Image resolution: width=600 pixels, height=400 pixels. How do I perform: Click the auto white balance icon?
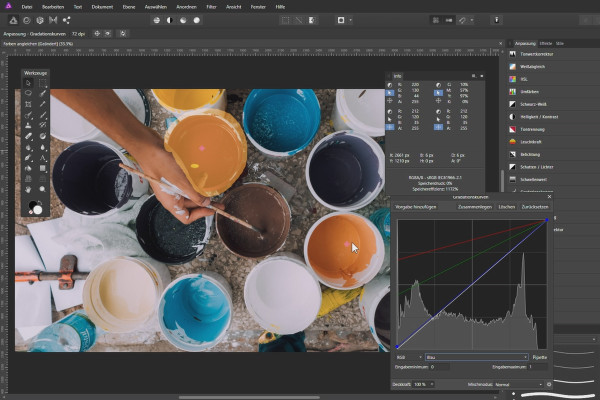[196, 20]
